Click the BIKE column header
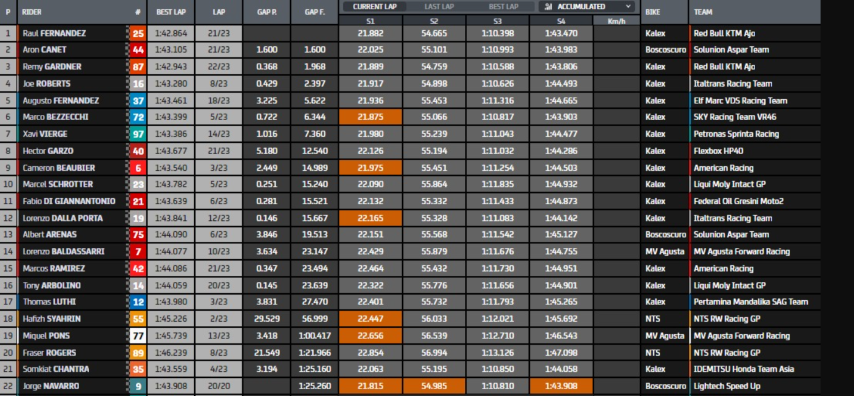Viewport: 854px width, 396px height. pos(664,11)
